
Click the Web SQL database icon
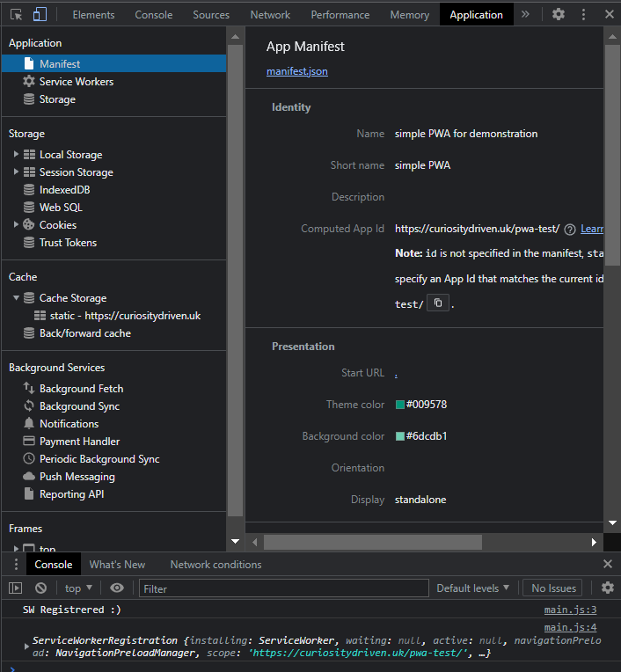click(x=29, y=207)
